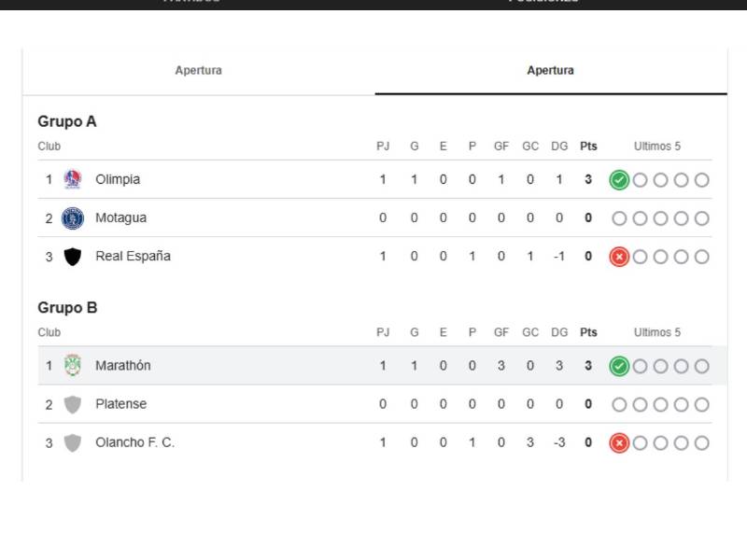The image size is (747, 560).
Task: Open the active Apertura tab
Action: 551,70
